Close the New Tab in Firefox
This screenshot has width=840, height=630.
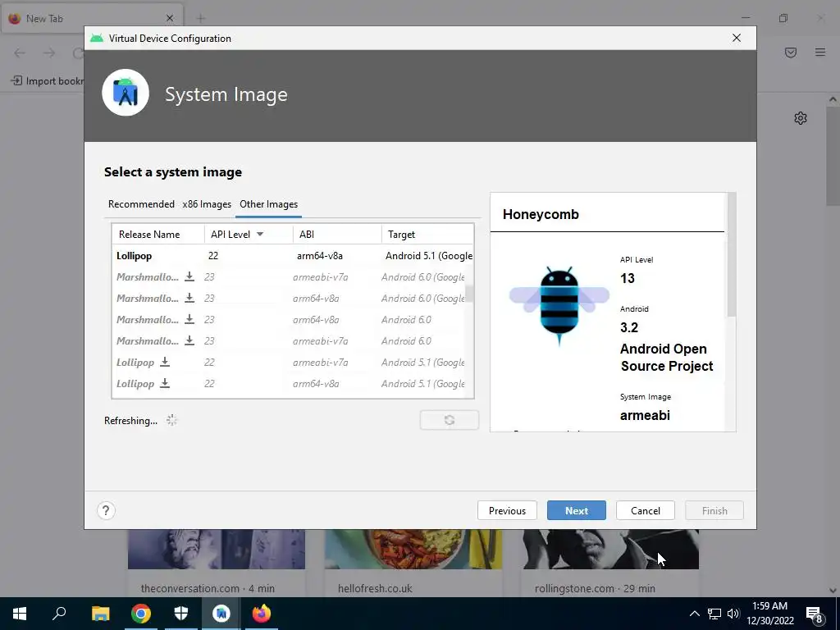(x=170, y=18)
